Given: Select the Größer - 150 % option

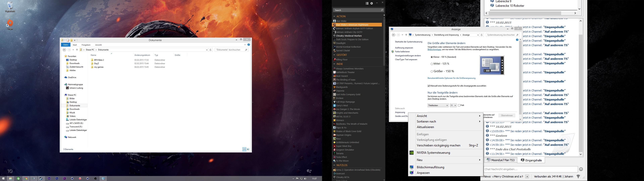Looking at the screenshot, I should [432, 71].
